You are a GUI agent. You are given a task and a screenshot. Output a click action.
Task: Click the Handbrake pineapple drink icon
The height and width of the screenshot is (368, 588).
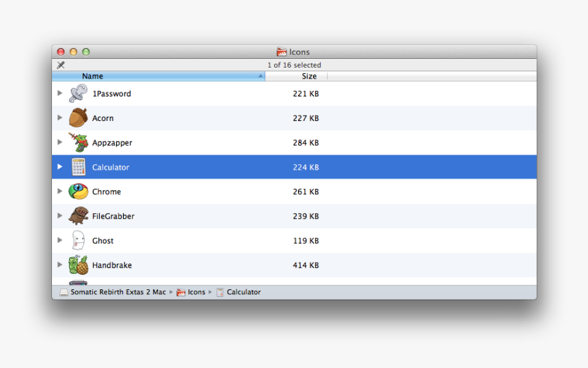coord(78,265)
